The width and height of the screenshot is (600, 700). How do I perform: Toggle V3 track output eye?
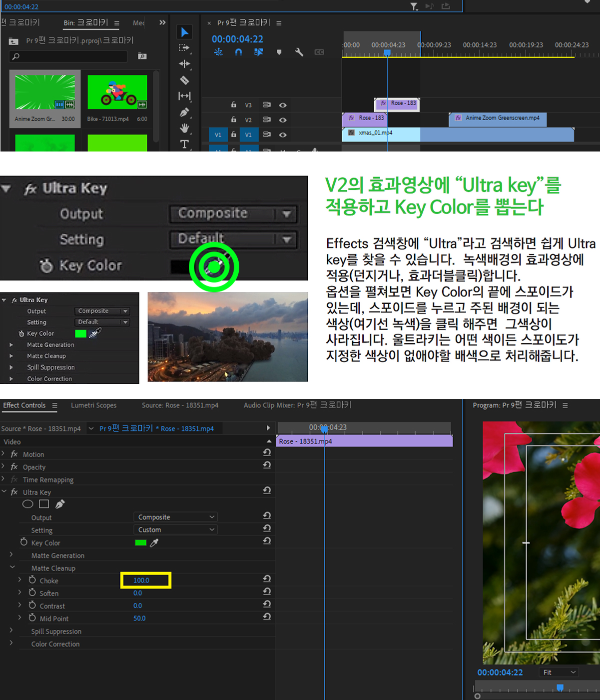[283, 105]
